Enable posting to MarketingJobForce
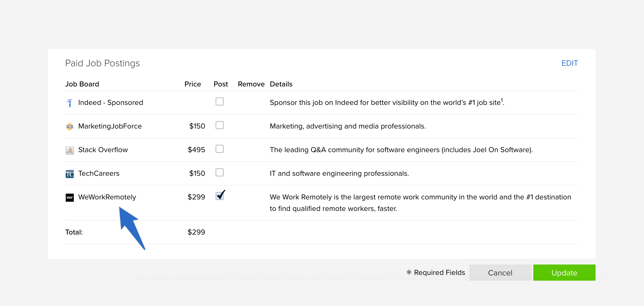Viewport: 644px width, 306px height. tap(219, 125)
